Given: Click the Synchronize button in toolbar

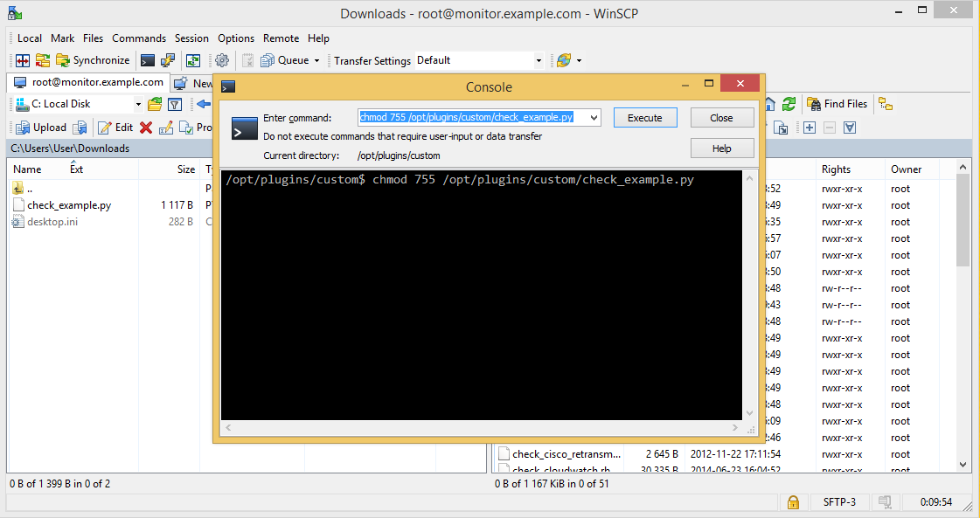Looking at the screenshot, I should click(94, 60).
